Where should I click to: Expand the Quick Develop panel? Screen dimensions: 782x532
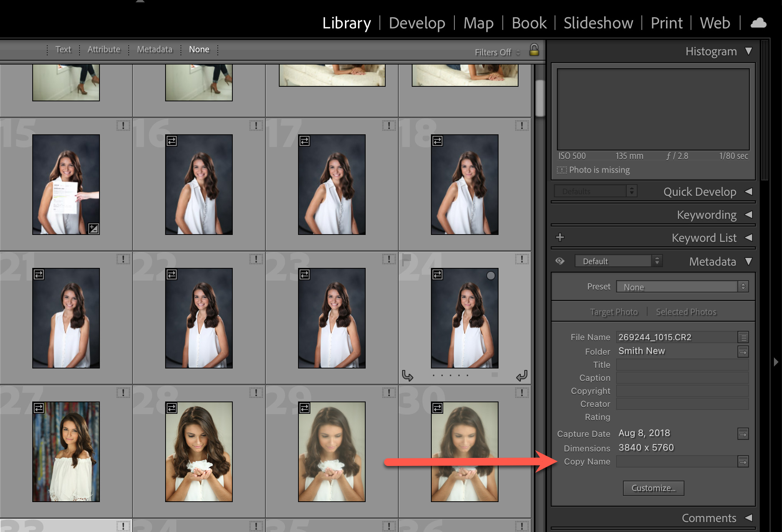coord(748,192)
